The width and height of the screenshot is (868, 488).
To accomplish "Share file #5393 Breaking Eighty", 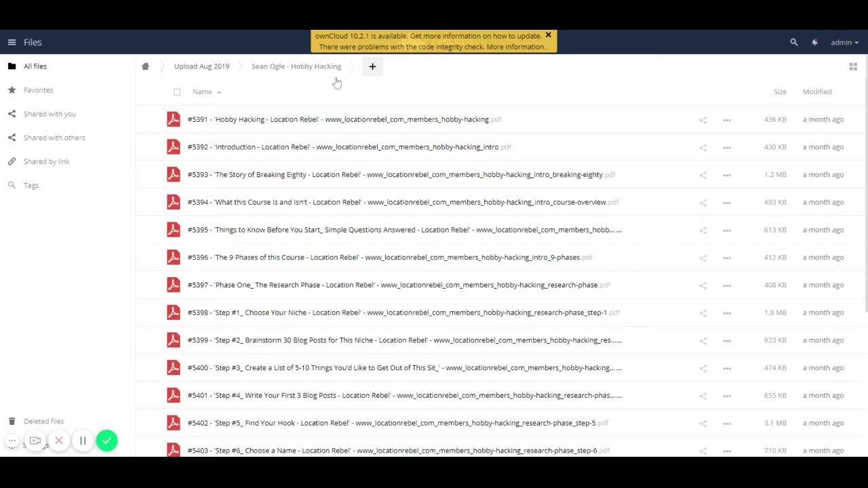I will point(703,175).
